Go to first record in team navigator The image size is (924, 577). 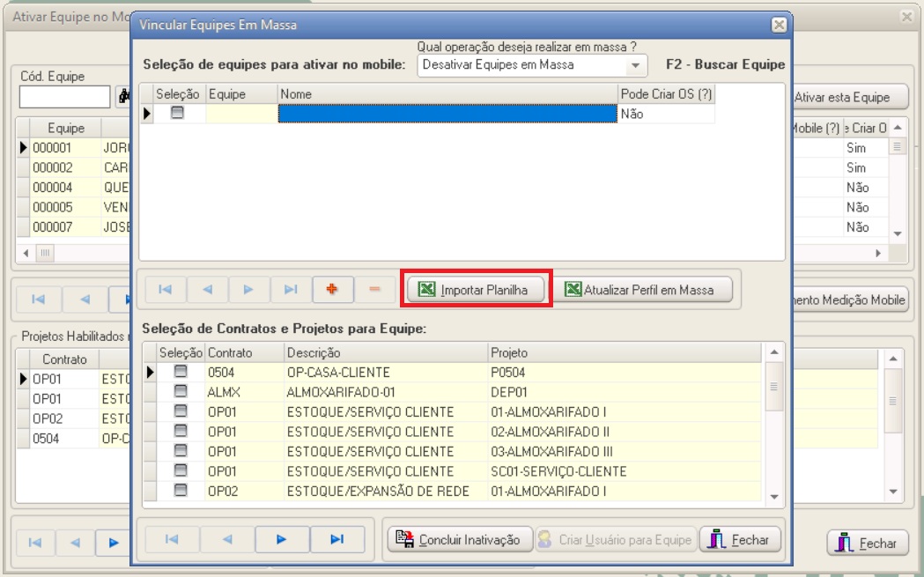[x=165, y=289]
